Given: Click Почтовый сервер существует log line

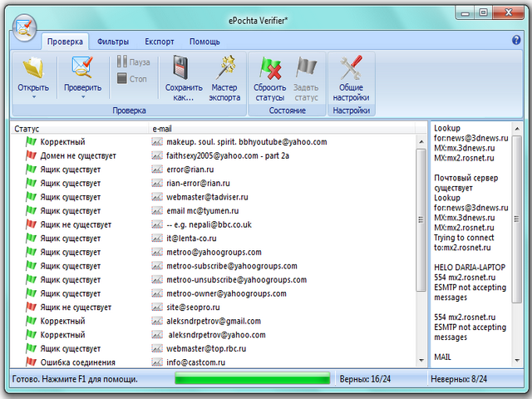Looking at the screenshot, I should pos(465,183).
